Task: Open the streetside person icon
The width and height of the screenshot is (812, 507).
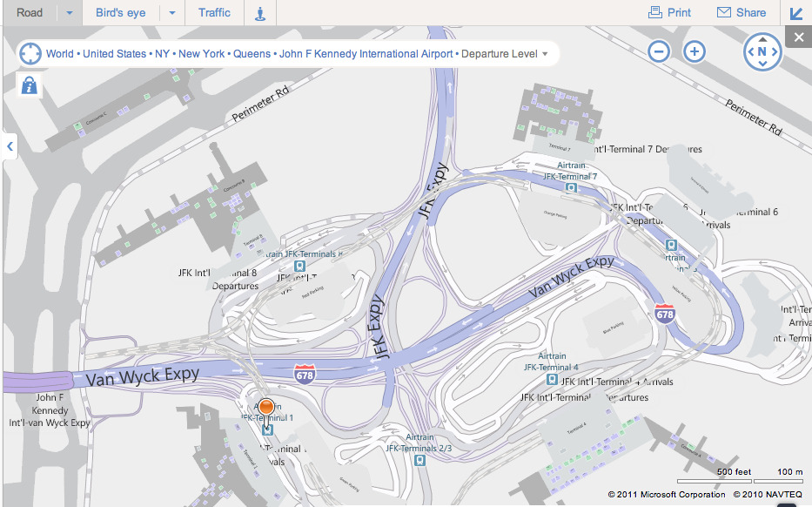Action: 259,13
